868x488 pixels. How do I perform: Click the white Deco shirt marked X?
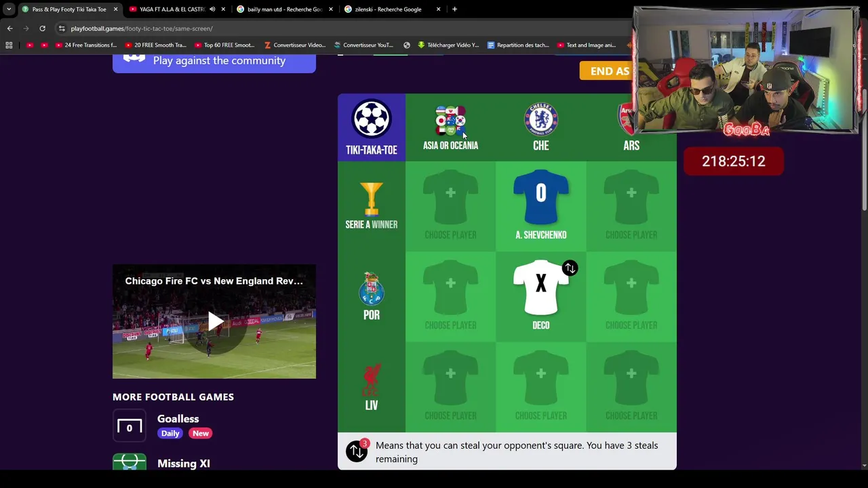coord(540,287)
